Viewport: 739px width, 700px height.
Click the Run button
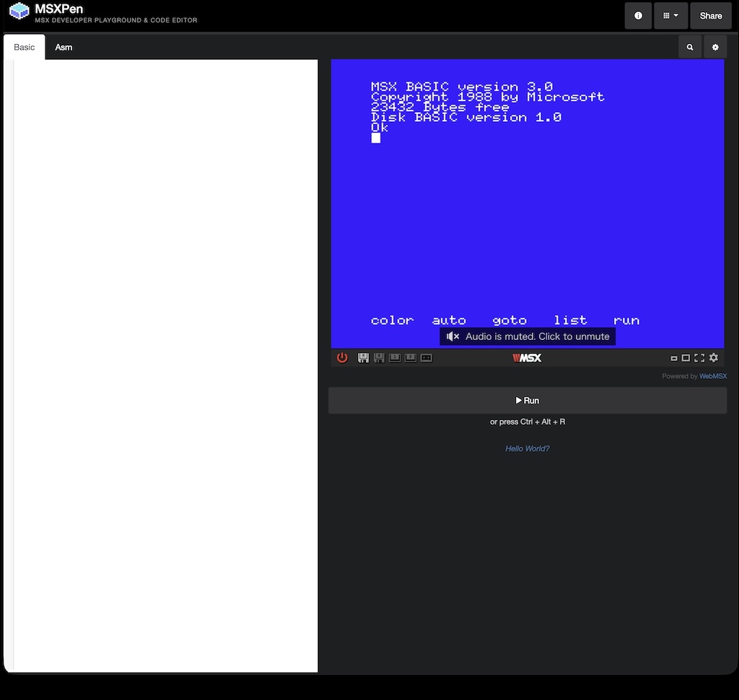pyautogui.click(x=527, y=400)
